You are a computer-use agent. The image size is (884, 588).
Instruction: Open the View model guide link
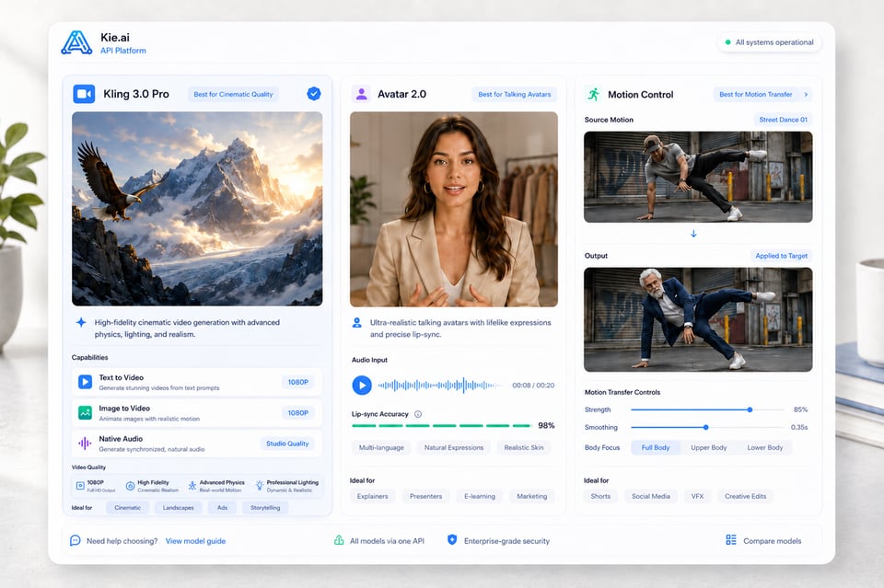tap(195, 541)
